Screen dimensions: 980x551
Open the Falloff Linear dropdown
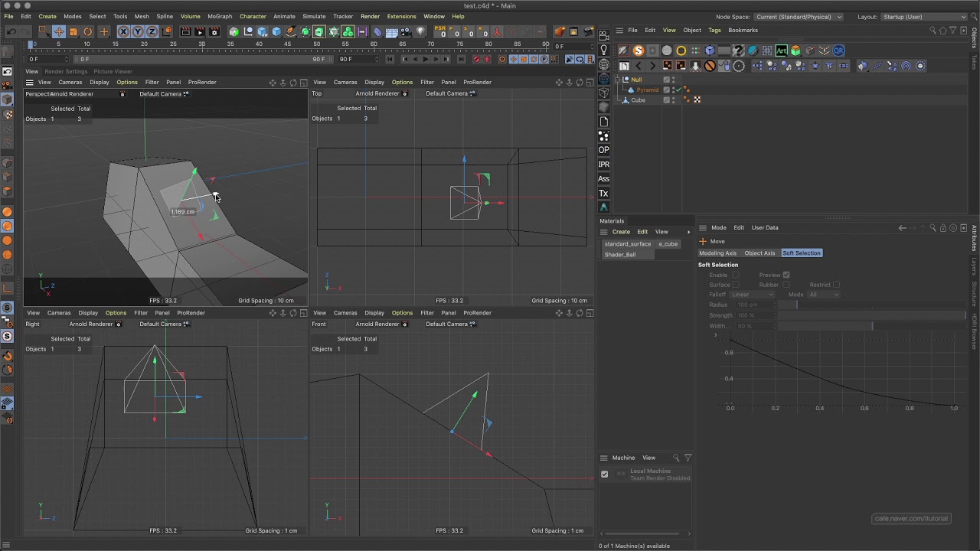coord(752,295)
